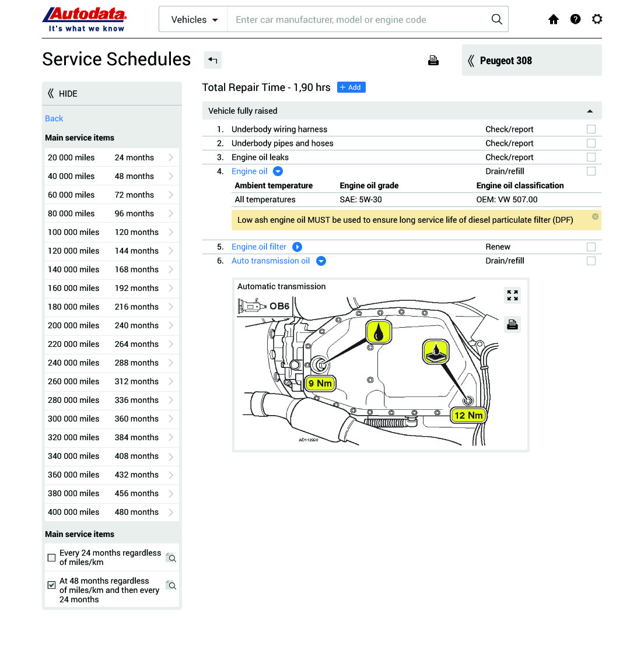
Task: Tick Underbody pipes and hoses checkbox
Action: pos(591,143)
